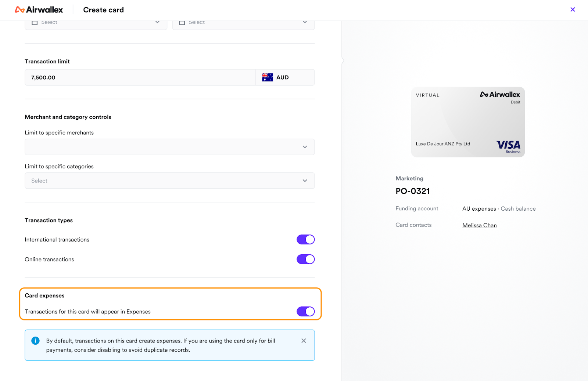Click the AU expenses funding account text
The image size is (588, 381).
pos(479,209)
